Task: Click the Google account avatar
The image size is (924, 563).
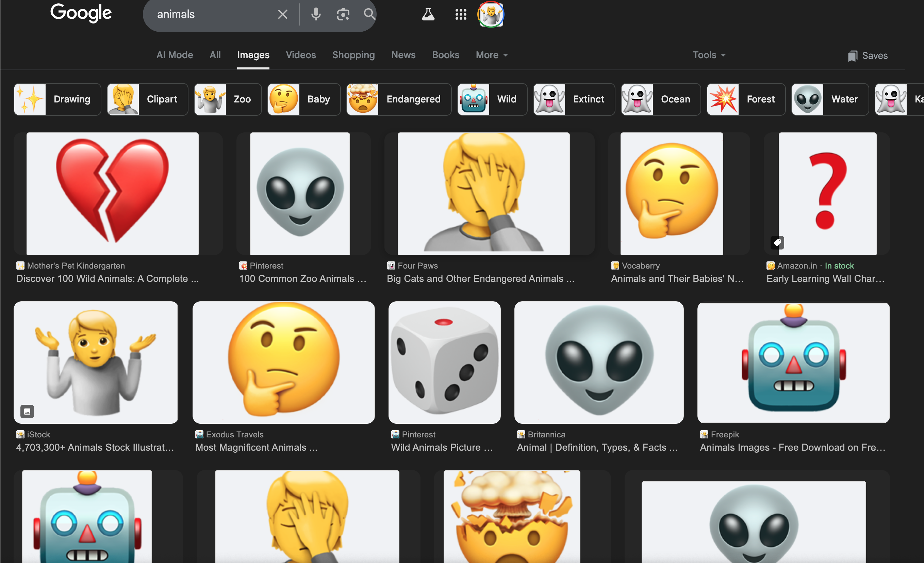Action: tap(491, 14)
